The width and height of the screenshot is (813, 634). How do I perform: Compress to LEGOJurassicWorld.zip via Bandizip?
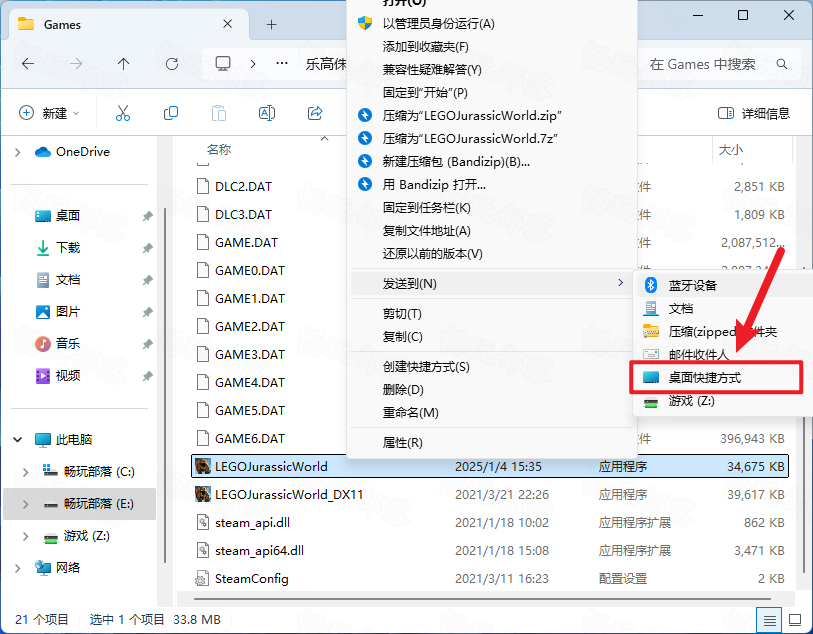472,115
